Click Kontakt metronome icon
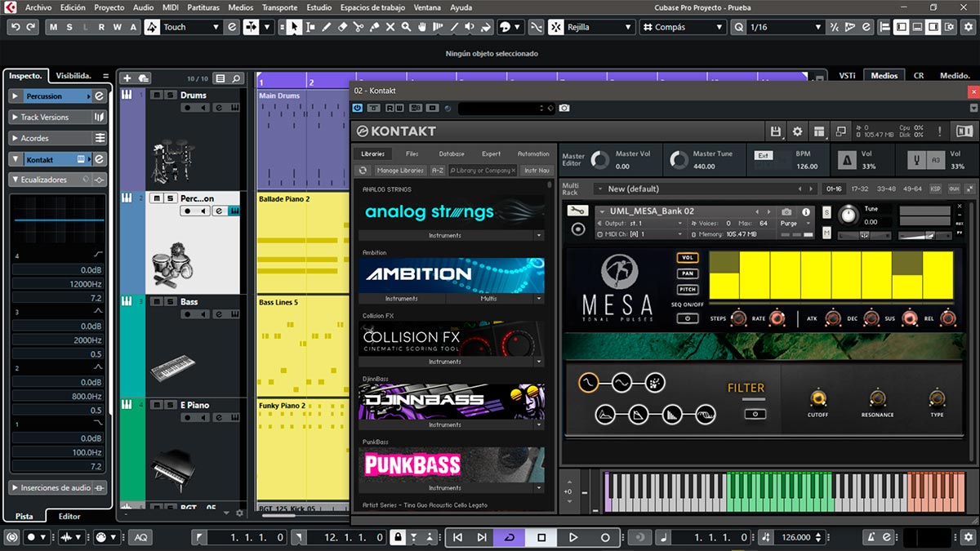The image size is (980, 551). click(846, 159)
